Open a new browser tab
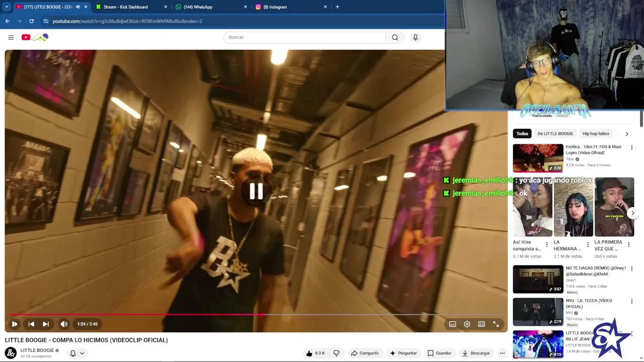Screen dimensions: 644x362 (337, 7)
